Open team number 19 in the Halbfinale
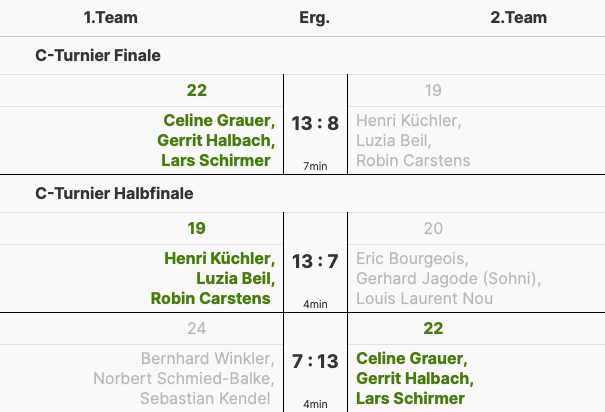This screenshot has height=412, width=605. 197,228
